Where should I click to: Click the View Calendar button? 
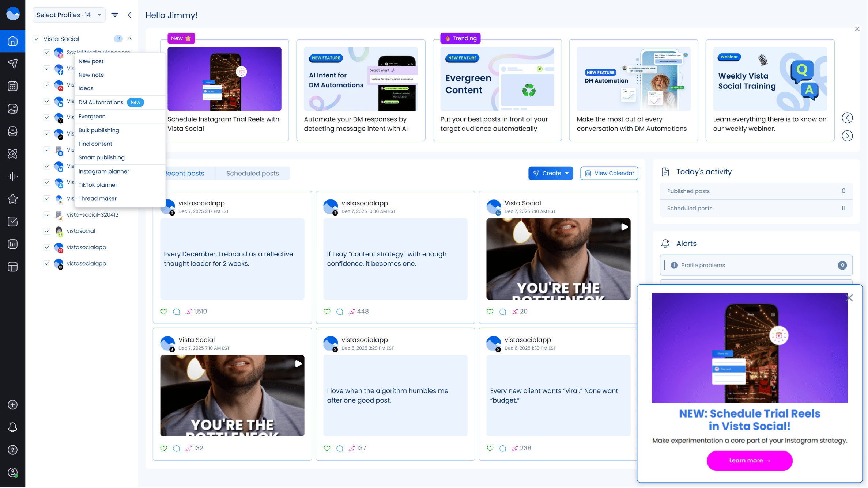[610, 173]
